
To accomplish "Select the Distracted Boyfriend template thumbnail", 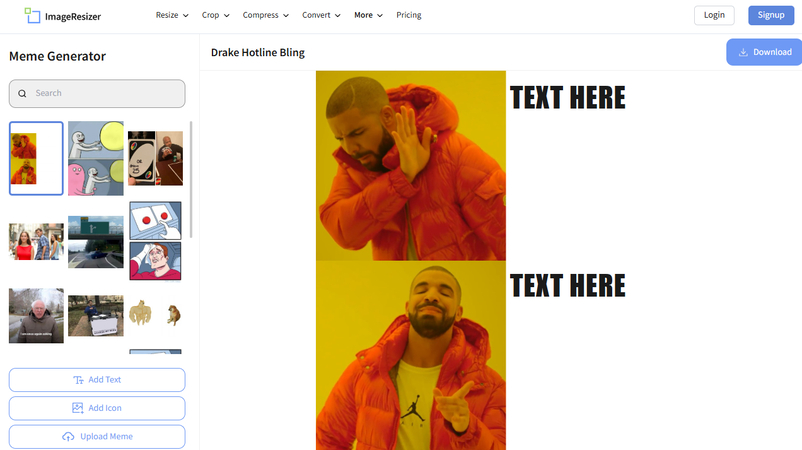I will pyautogui.click(x=36, y=241).
